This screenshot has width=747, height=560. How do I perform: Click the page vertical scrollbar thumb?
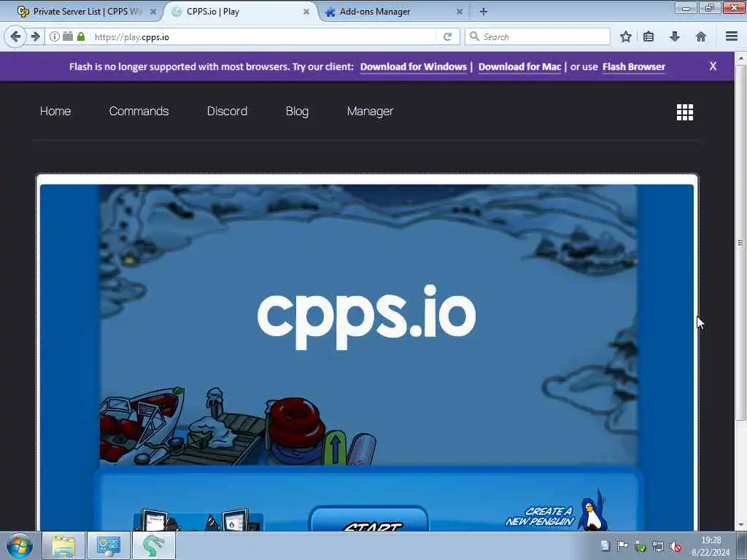click(x=740, y=243)
